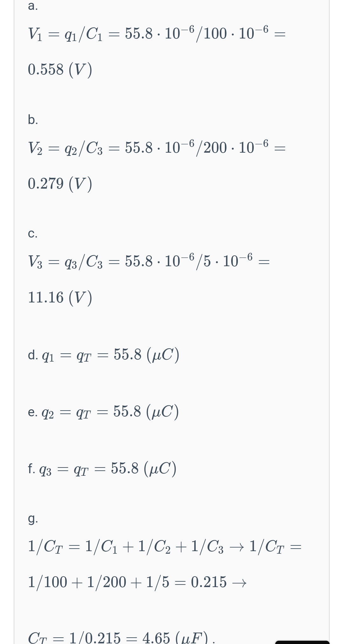Click the 0.279 (V) result
This screenshot has width=343, height=644.
(x=60, y=184)
